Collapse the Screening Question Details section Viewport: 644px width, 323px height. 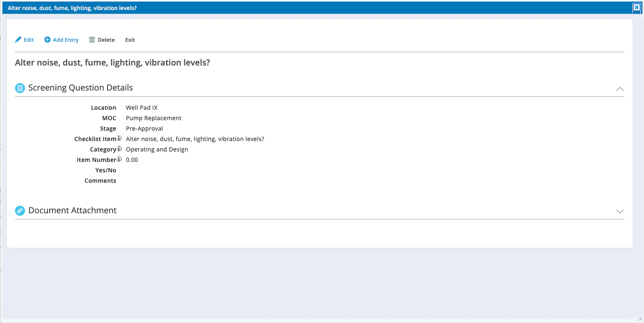620,89
